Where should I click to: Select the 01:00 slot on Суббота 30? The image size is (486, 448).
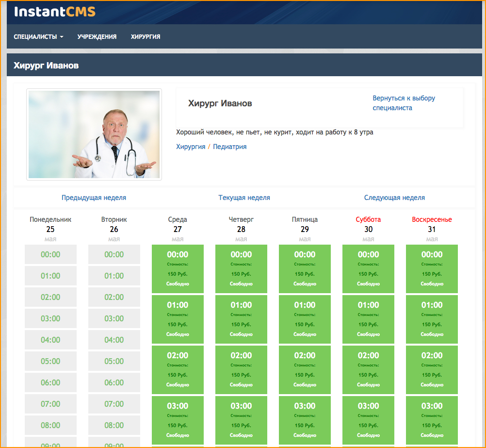click(x=368, y=319)
